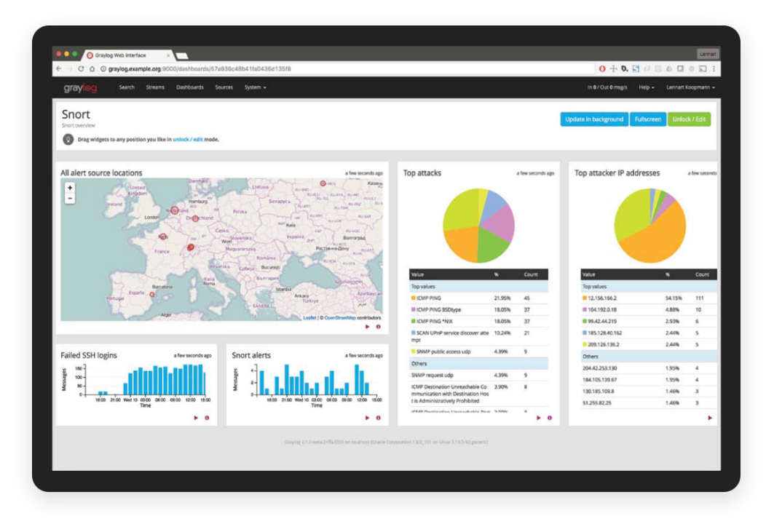Expand the System dropdown menu
This screenshot has width=774, height=532.
point(255,87)
